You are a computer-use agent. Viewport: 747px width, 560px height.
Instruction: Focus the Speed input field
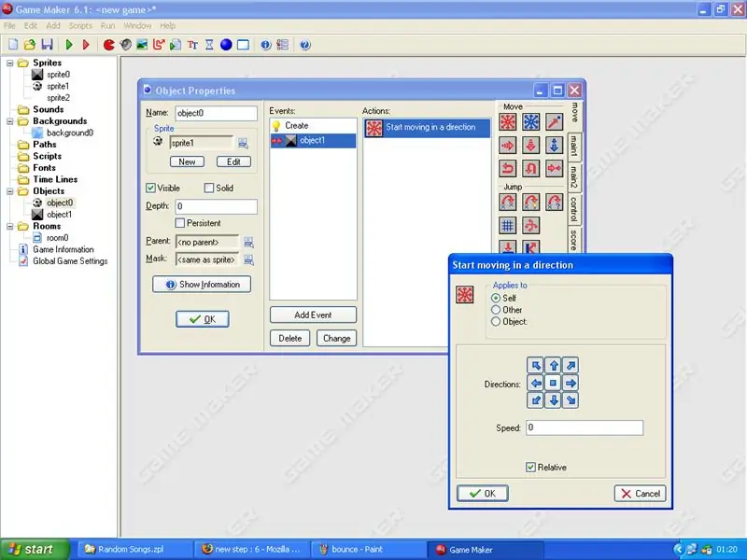(585, 427)
